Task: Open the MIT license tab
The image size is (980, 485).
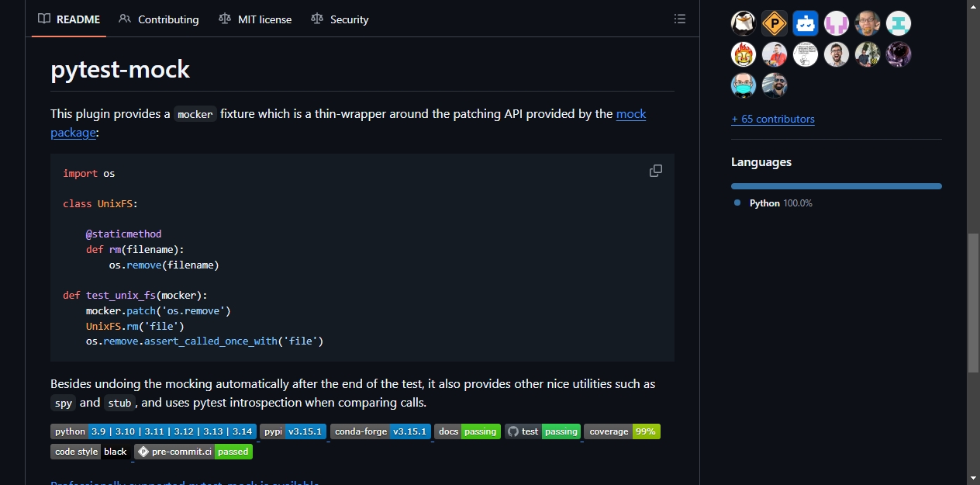Action: [x=255, y=19]
